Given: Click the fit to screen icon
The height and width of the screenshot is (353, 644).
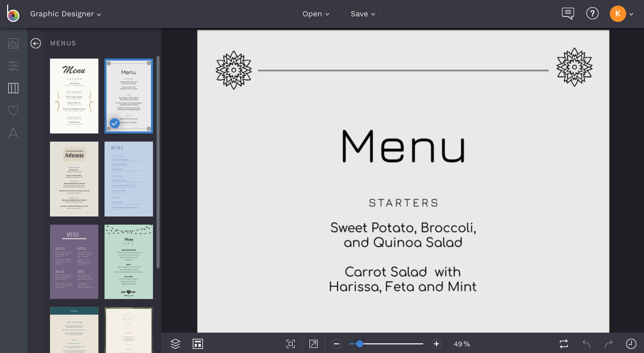Looking at the screenshot, I should pos(291,344).
